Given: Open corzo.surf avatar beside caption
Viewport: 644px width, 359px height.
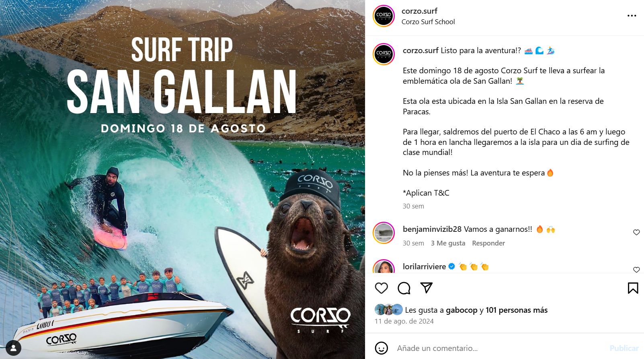Looking at the screenshot, I should (384, 54).
